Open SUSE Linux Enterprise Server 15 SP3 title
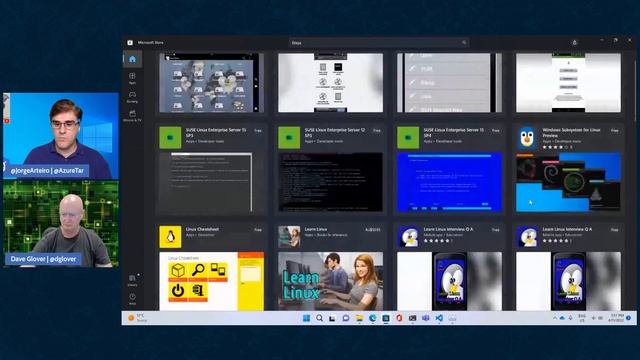Viewport: 640px width, 360px height. coord(216,132)
